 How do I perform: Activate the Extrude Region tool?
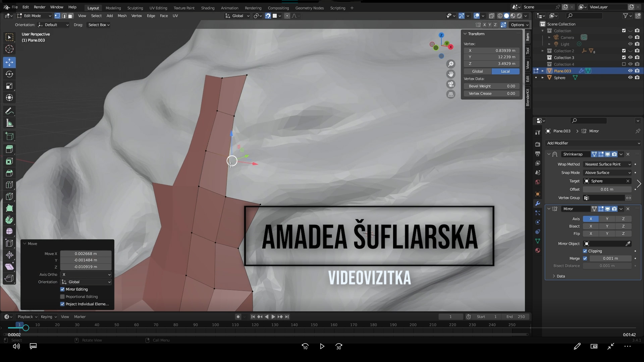(x=9, y=149)
